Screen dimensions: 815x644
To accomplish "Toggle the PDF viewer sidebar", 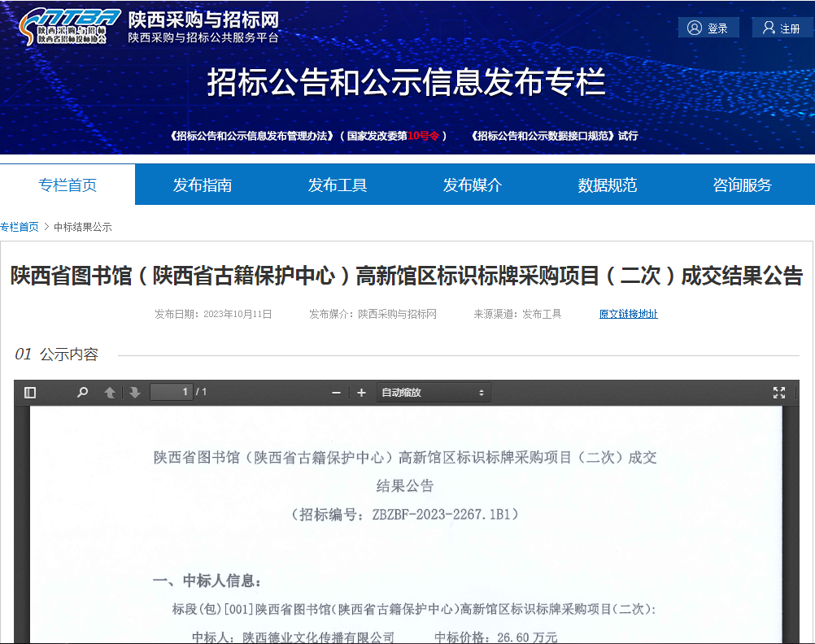I will tap(30, 393).
